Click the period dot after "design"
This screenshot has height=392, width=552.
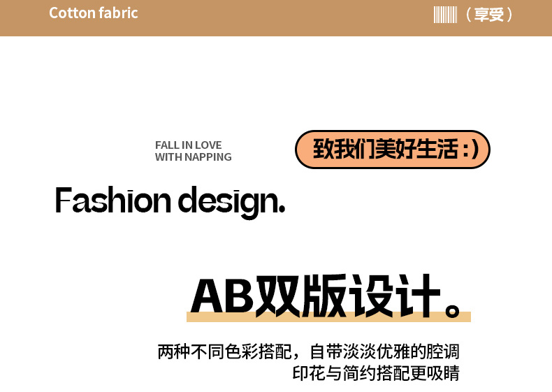click(x=282, y=210)
